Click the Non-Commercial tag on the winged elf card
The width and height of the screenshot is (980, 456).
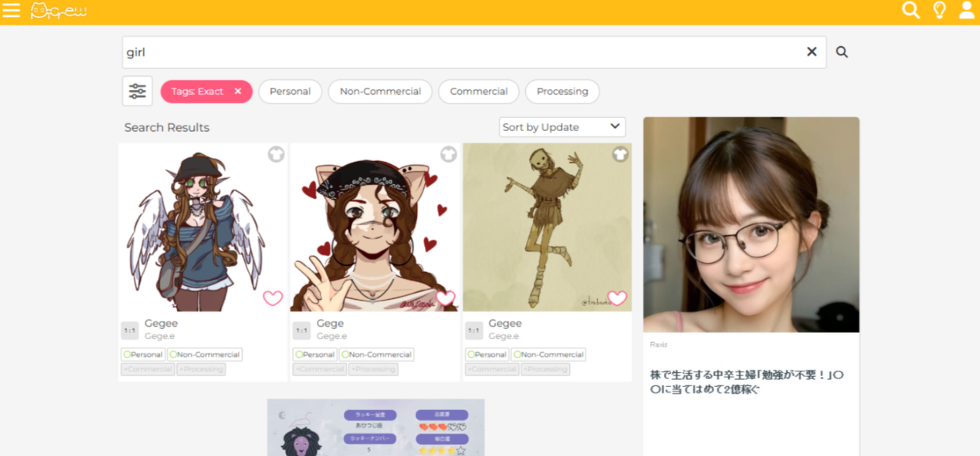(205, 355)
